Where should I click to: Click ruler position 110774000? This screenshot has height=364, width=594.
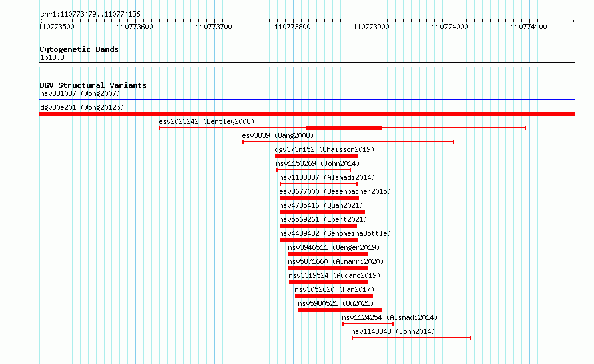click(x=451, y=27)
